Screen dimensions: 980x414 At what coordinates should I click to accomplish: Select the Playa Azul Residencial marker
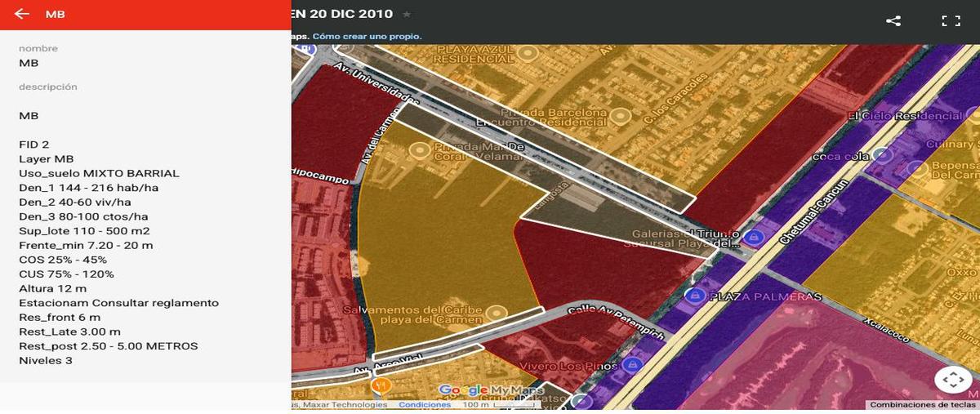tap(528, 53)
